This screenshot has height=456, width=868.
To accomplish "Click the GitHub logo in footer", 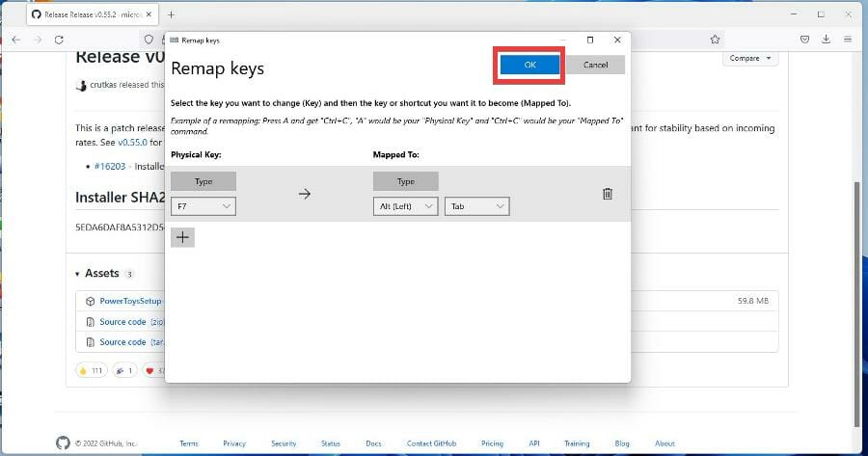I will tap(64, 443).
